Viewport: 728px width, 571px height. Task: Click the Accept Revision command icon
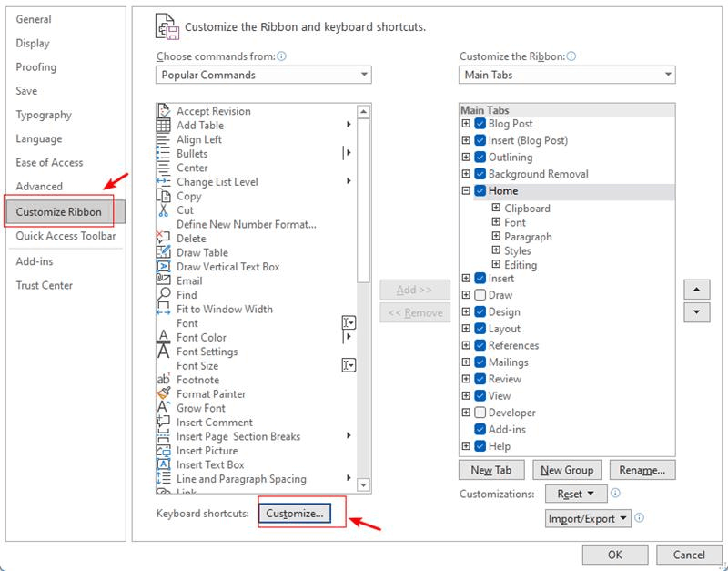pos(164,111)
